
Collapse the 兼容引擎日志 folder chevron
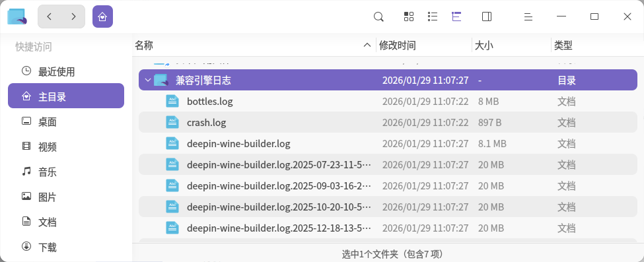(x=148, y=80)
